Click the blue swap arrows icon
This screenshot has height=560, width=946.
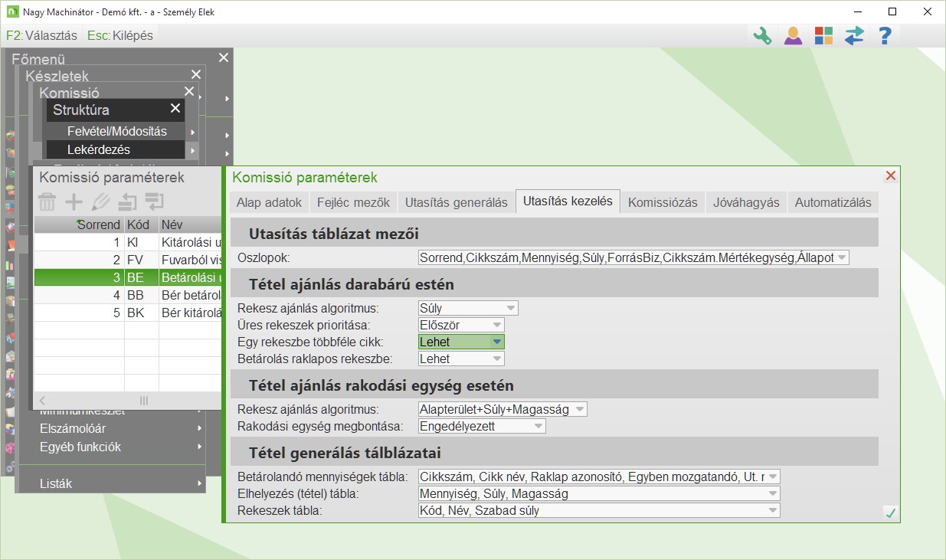click(854, 35)
